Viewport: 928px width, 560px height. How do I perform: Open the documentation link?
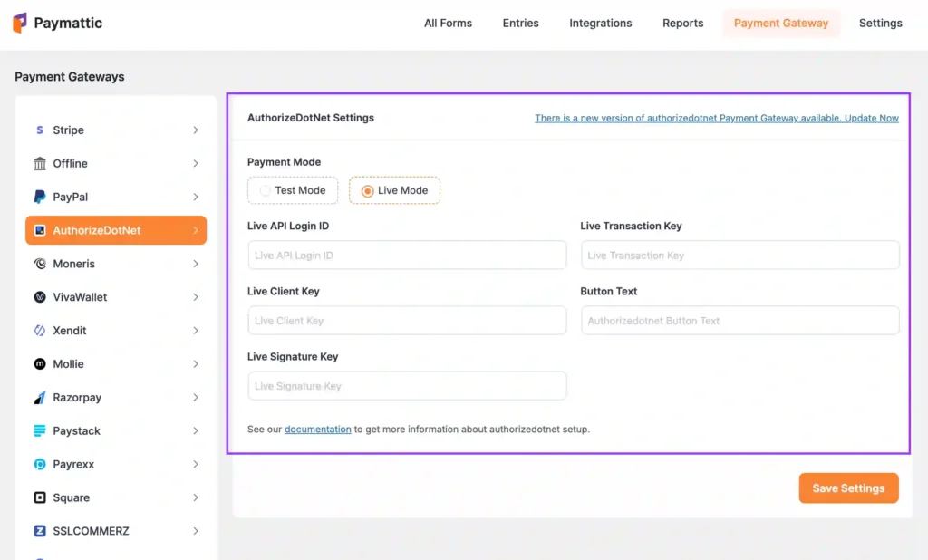[x=318, y=430]
